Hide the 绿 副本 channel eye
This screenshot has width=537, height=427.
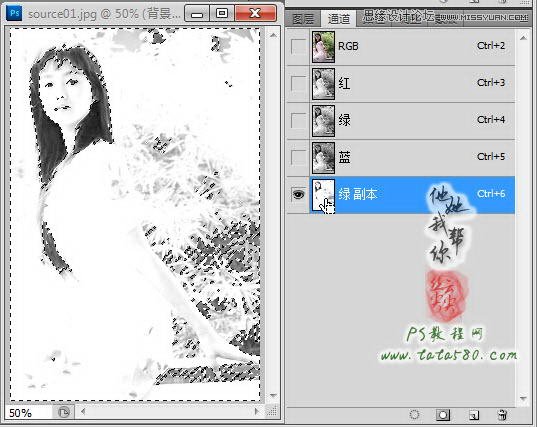point(298,194)
